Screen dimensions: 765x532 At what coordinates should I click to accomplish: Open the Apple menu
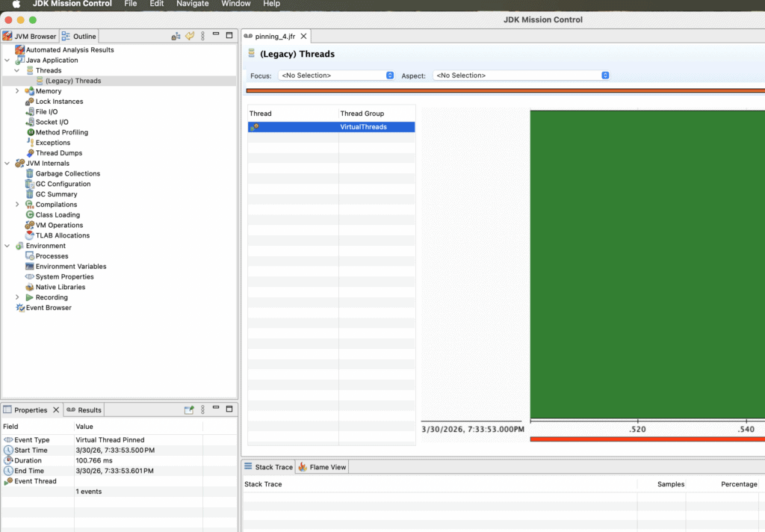(x=16, y=4)
